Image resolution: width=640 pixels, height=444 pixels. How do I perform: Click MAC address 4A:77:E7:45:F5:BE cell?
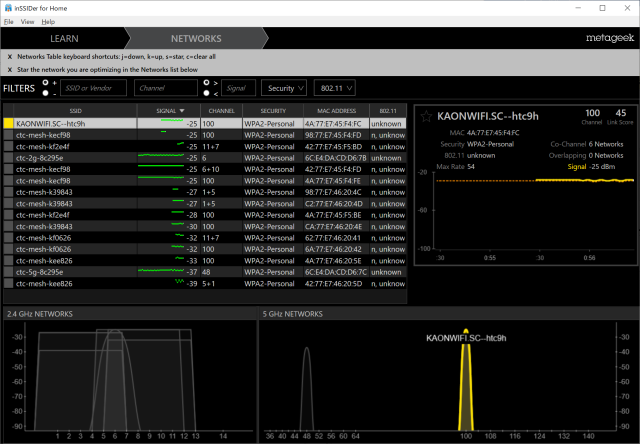[336, 215]
